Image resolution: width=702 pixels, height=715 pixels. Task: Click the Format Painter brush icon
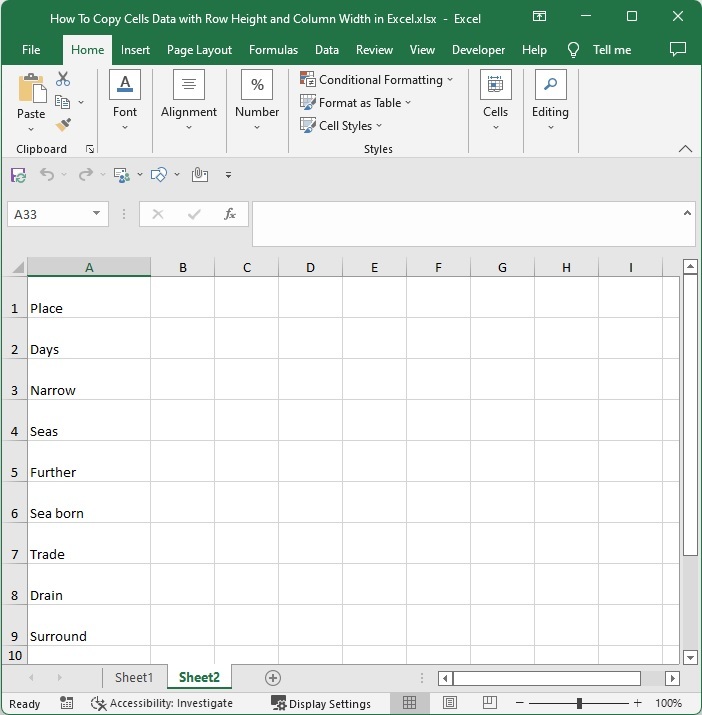pos(63,125)
